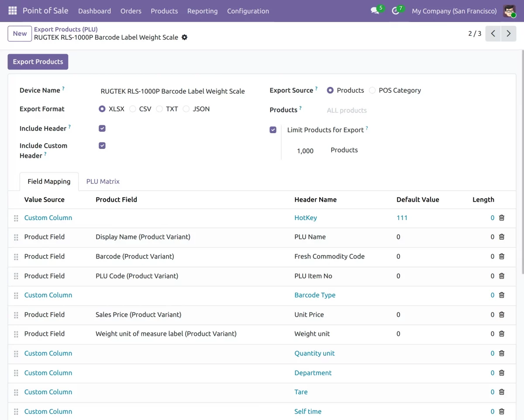Image resolution: width=524 pixels, height=420 pixels.
Task: Click the Self time header name cell
Action: pyautogui.click(x=308, y=412)
